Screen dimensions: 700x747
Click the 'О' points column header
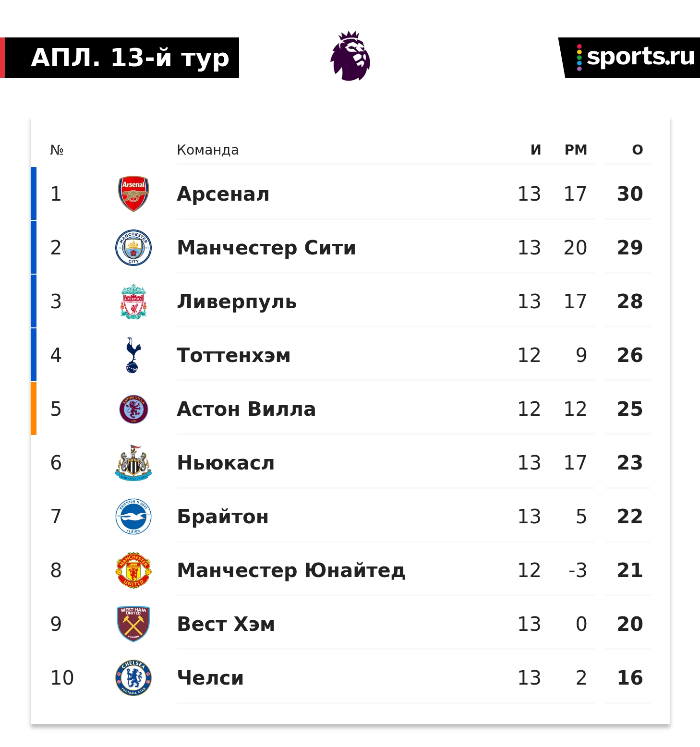coord(637,150)
